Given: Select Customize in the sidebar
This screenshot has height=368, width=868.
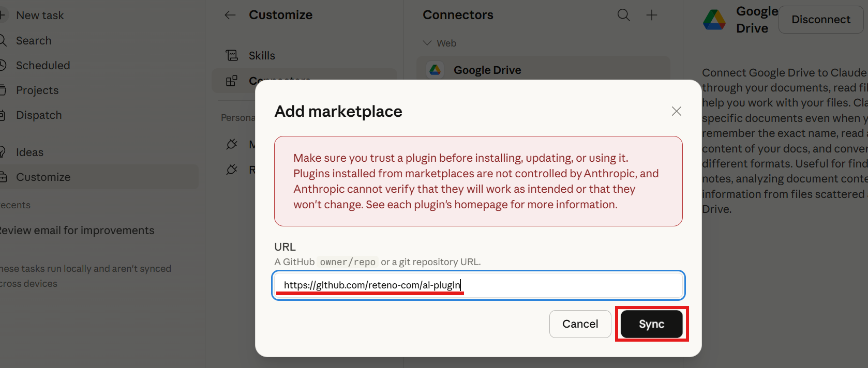Looking at the screenshot, I should tap(98, 177).
